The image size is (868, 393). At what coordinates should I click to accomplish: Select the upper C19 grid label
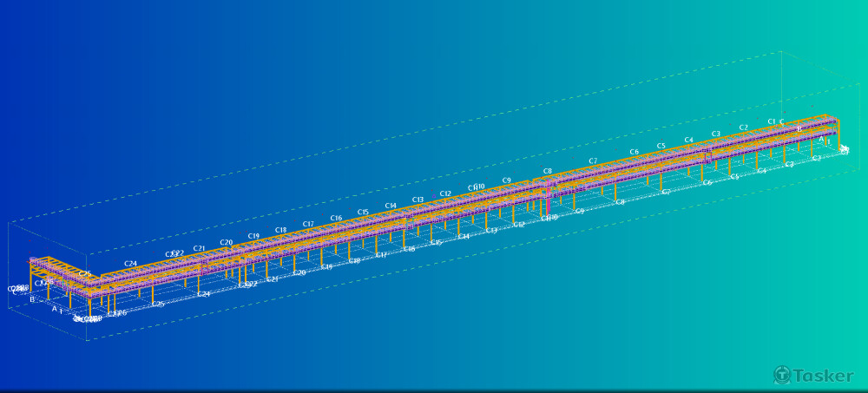(253, 236)
